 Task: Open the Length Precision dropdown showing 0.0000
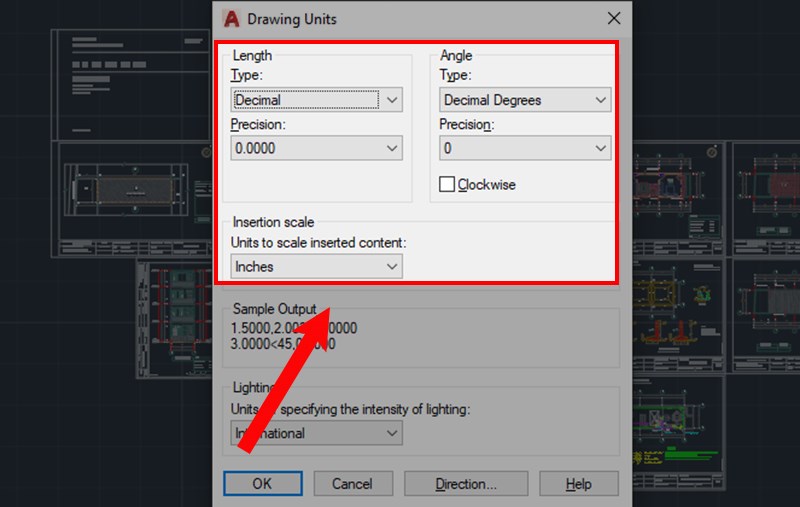(x=316, y=148)
